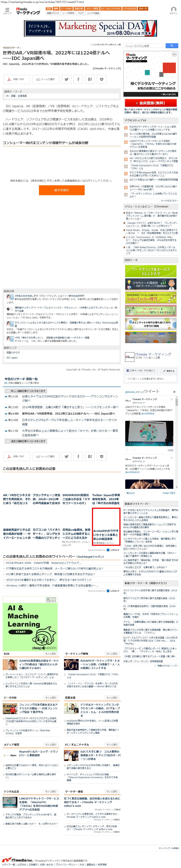
Task: Open マーケティング&セールス トレンド大全 theme banner
Action: point(151,271)
